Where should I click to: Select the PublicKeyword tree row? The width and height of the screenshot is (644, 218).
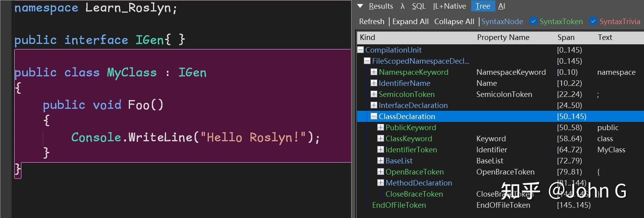[500, 127]
